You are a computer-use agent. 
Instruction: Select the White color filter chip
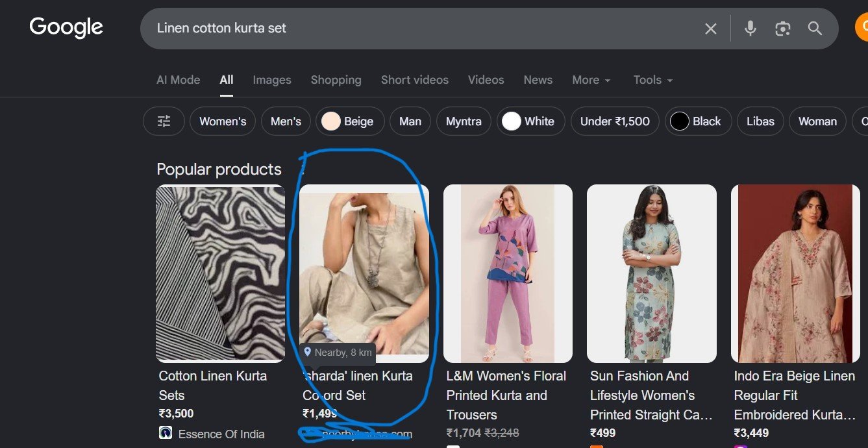(x=531, y=121)
